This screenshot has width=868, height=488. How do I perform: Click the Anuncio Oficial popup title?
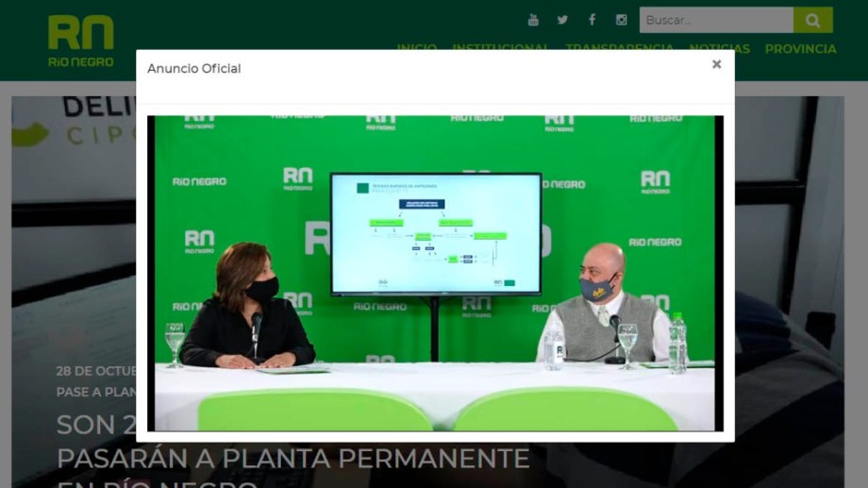click(x=194, y=69)
